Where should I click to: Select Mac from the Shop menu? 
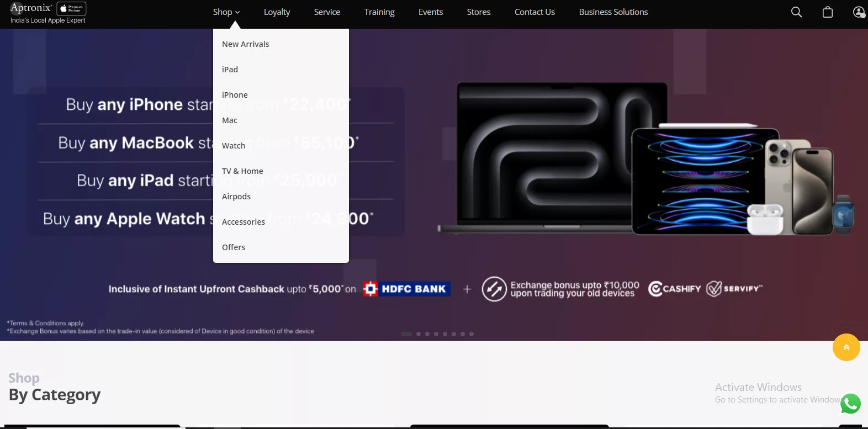point(230,120)
